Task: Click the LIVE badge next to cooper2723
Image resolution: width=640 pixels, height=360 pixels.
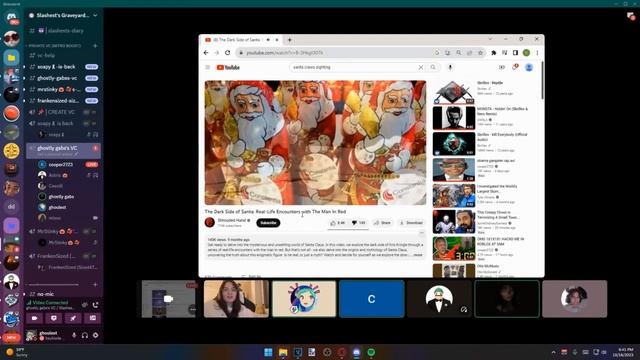Action: [x=91, y=164]
